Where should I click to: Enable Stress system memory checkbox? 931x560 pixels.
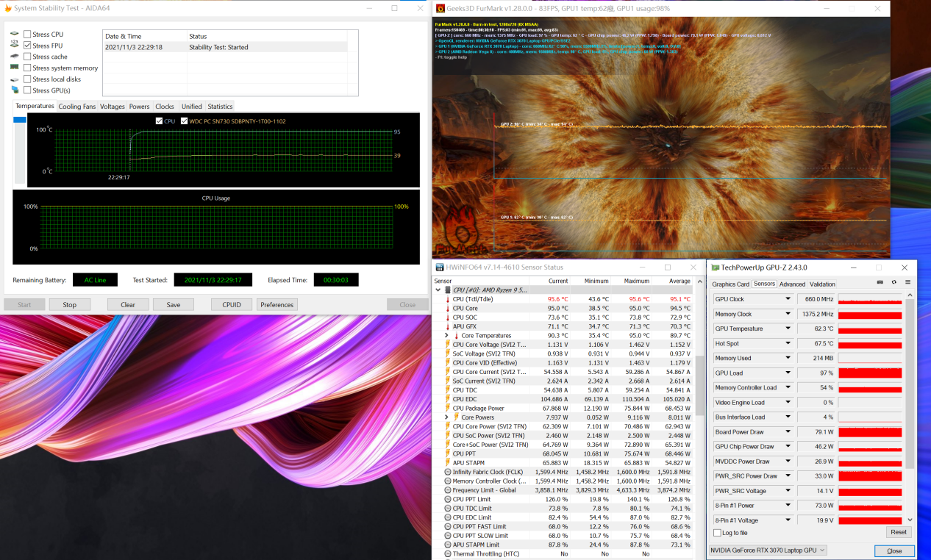27,68
